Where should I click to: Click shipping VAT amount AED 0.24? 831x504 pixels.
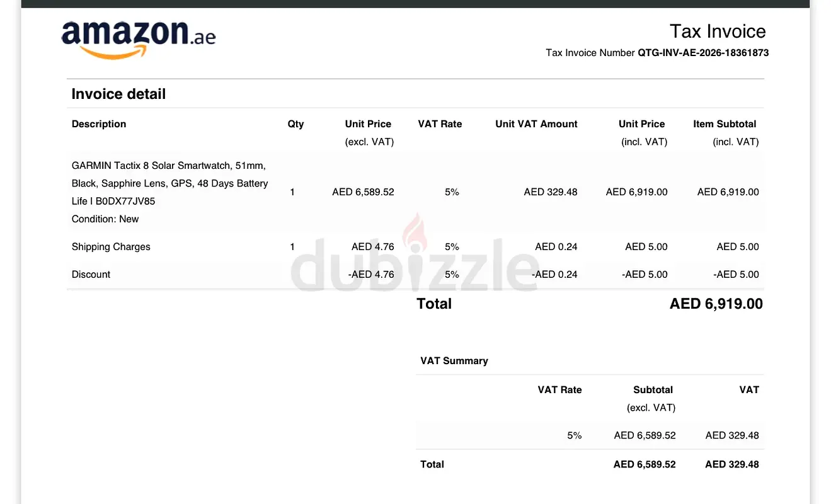coord(556,247)
